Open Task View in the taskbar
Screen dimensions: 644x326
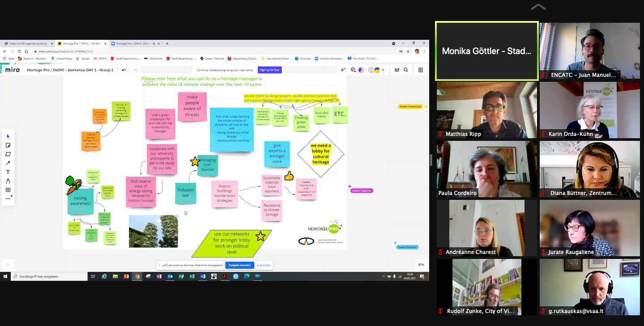point(93,276)
